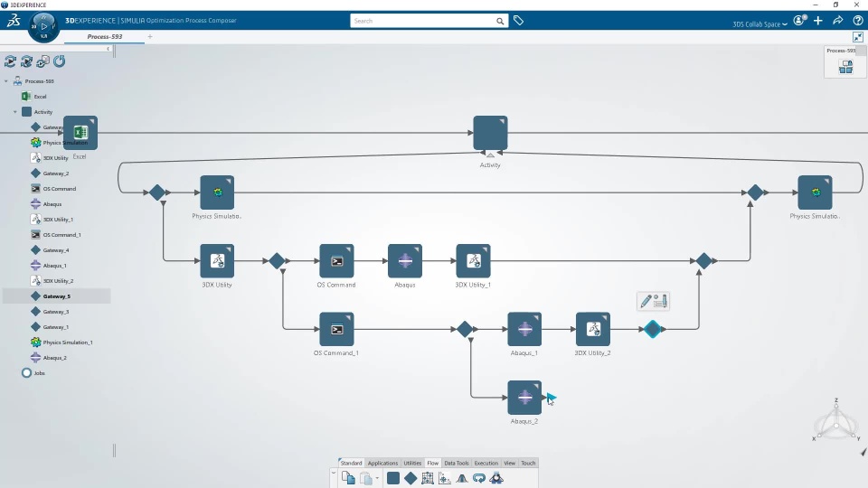
Task: Select the Abaqus_1 canvas node
Action: pyautogui.click(x=524, y=329)
